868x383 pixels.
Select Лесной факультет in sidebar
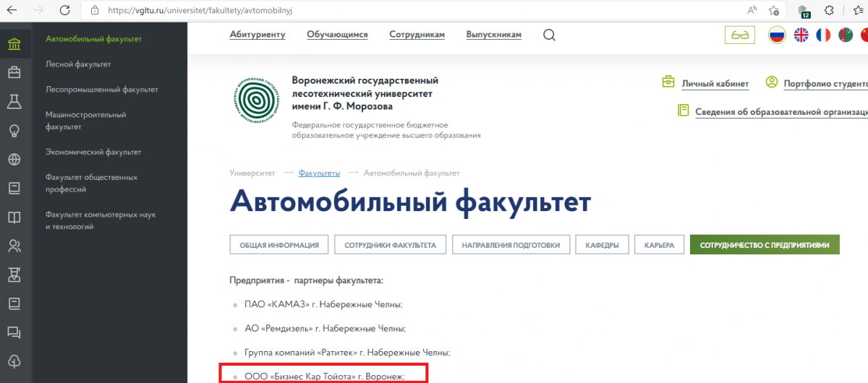pos(78,64)
